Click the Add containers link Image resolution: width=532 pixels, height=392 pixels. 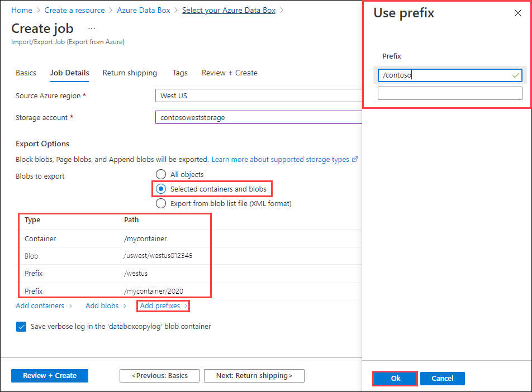click(40, 305)
